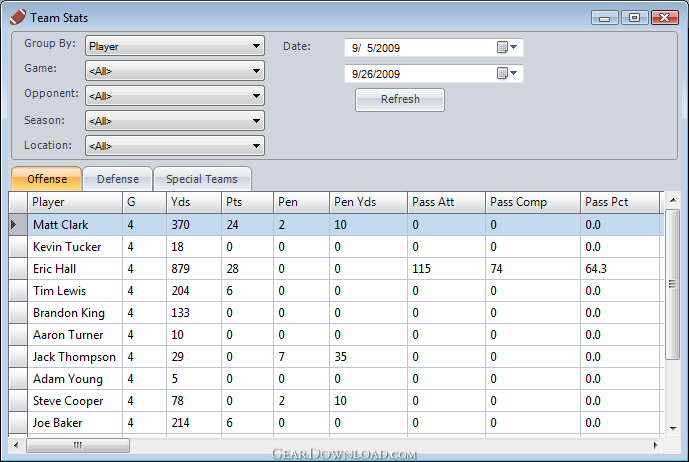Click the football app icon in title bar
The height and width of the screenshot is (462, 689).
(x=18, y=18)
